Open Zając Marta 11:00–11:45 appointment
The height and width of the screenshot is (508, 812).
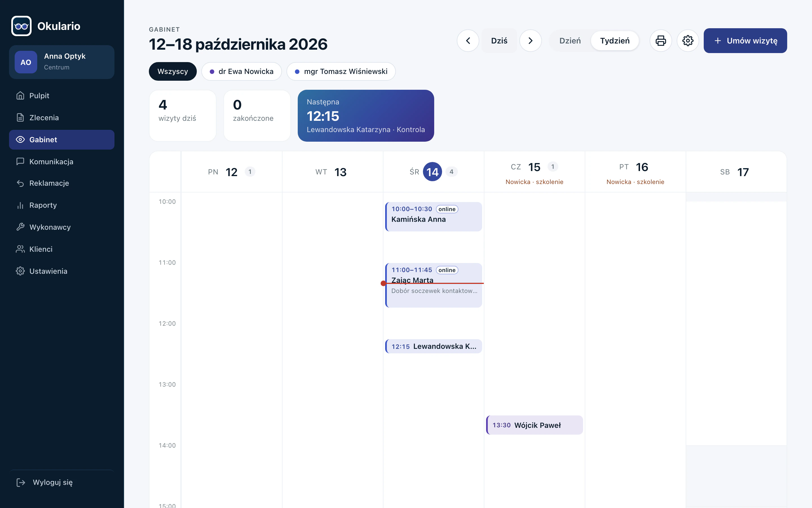pos(434,285)
